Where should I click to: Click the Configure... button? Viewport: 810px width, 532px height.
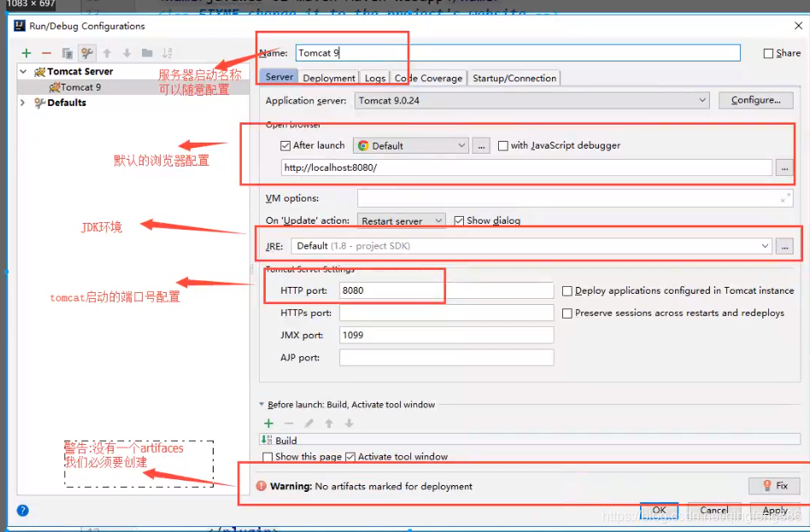pyautogui.click(x=756, y=100)
